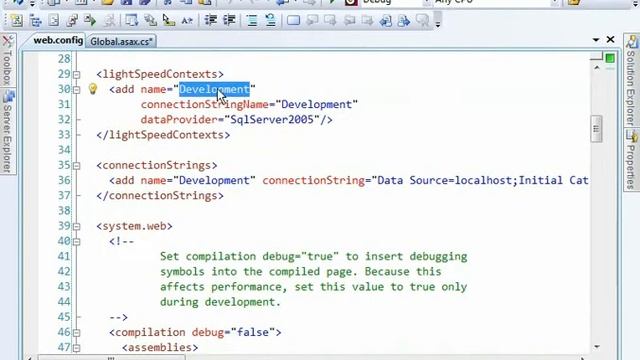Open the active files dropdown arrow

coord(596,40)
